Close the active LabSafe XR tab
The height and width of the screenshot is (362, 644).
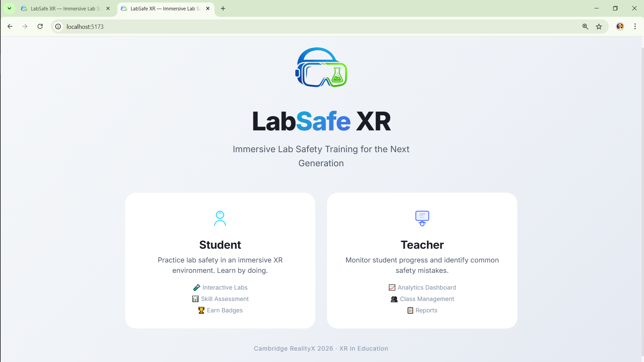[208, 9]
